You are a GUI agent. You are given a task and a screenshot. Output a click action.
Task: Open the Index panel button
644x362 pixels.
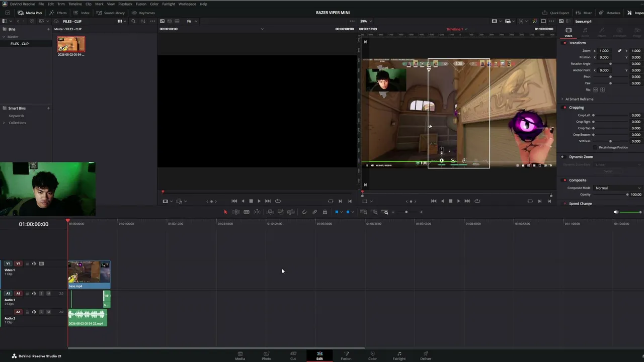82,13
